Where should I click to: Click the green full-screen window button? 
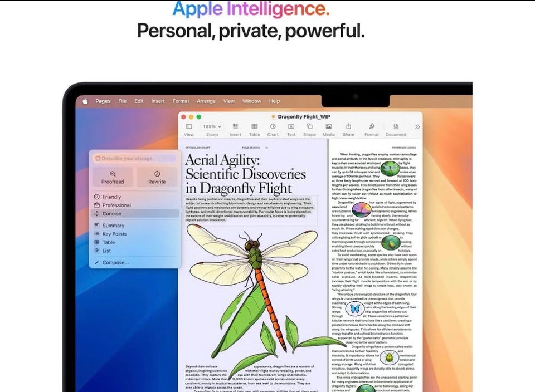point(199,117)
